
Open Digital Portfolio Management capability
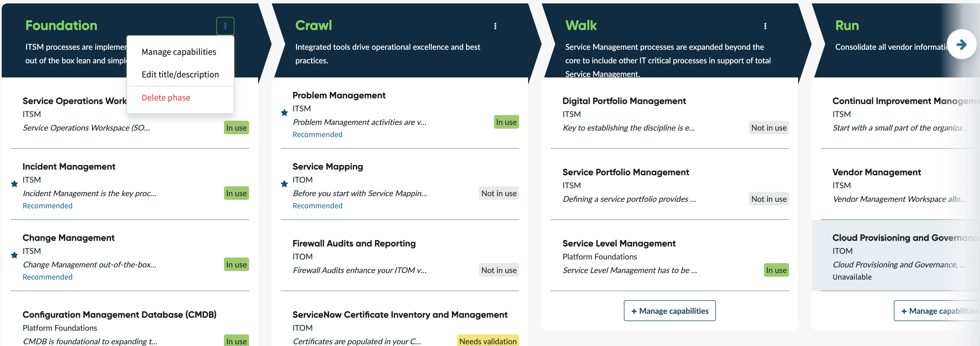tap(624, 101)
